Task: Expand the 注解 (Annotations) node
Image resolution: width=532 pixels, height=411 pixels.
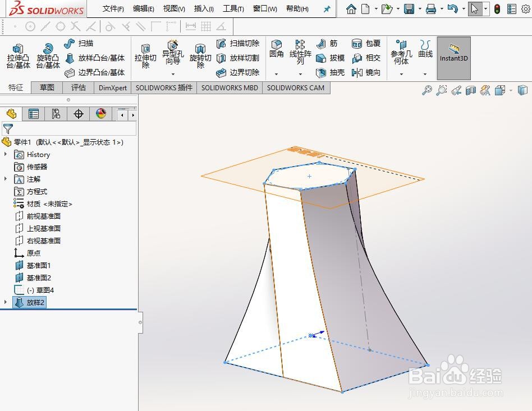Action: 6,179
